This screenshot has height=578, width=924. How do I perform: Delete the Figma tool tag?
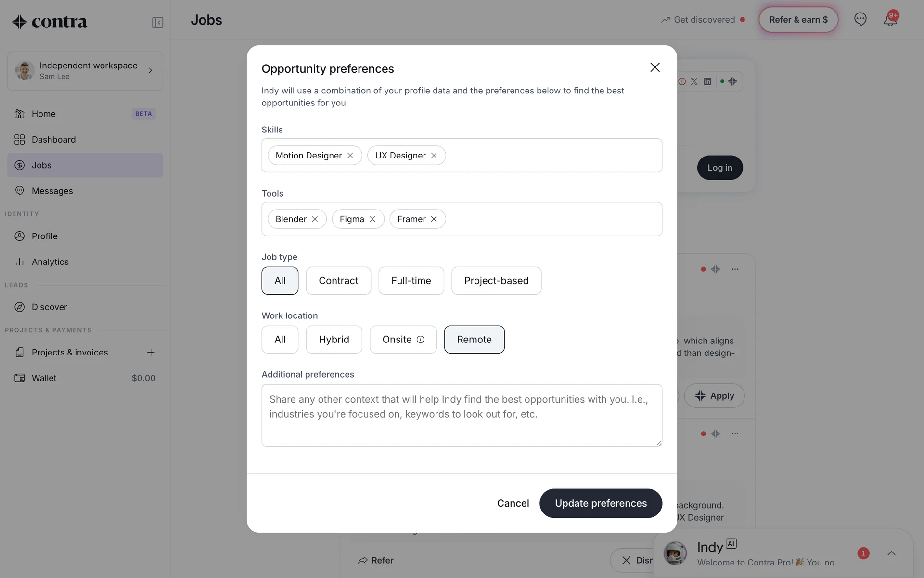point(372,219)
